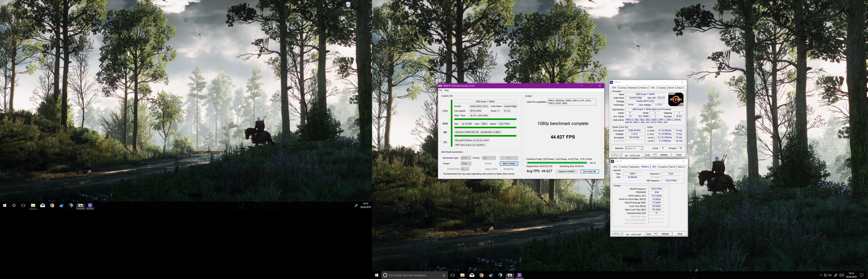Open About tab in lower CPU-Z
The height and width of the screenshot is (279, 868).
pyautogui.click(x=681, y=167)
